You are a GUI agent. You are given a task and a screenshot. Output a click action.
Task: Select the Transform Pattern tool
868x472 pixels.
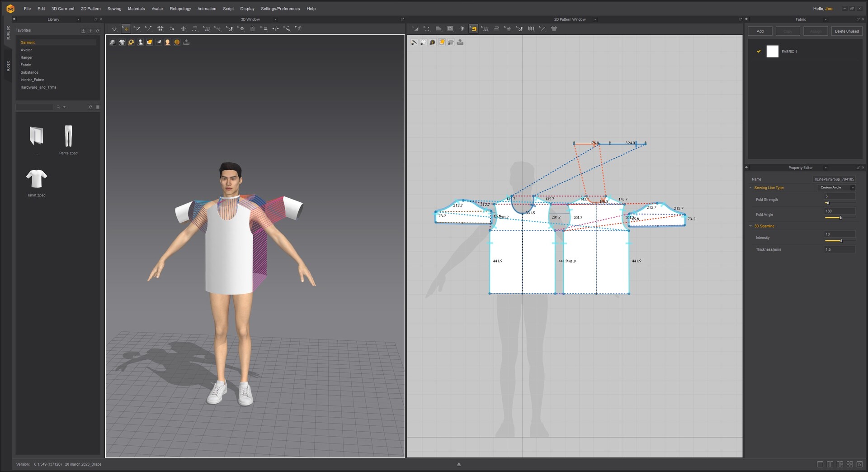click(415, 29)
